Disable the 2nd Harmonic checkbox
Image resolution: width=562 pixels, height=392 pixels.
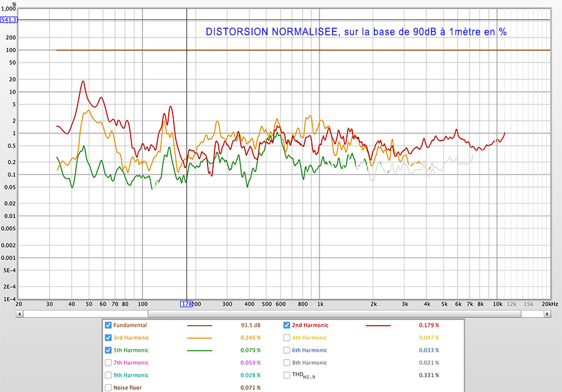tap(286, 325)
